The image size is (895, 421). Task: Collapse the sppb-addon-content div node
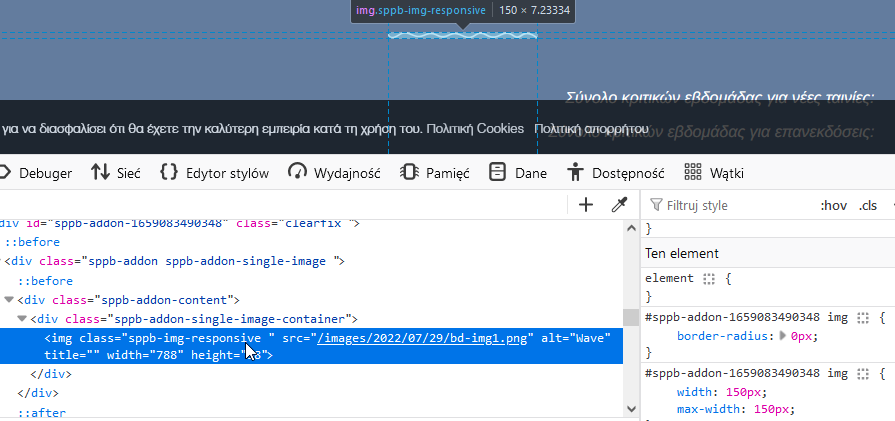9,300
